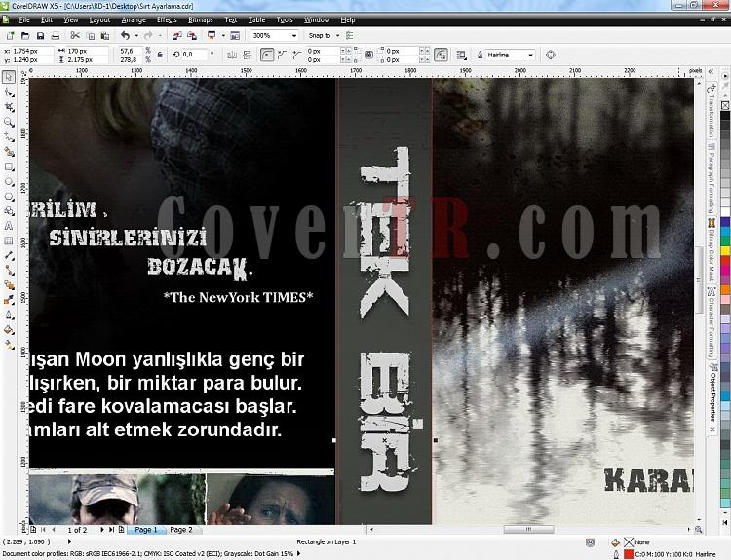Click the no-fill X swatch atop palette
731x560 pixels.
click(x=725, y=106)
